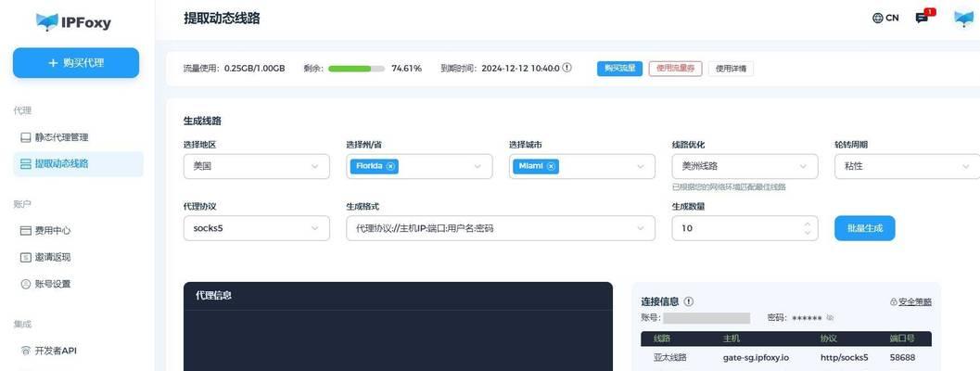Open 静态代理管理 in the sidebar
Image resolution: width=980 pixels, height=371 pixels.
click(x=61, y=137)
